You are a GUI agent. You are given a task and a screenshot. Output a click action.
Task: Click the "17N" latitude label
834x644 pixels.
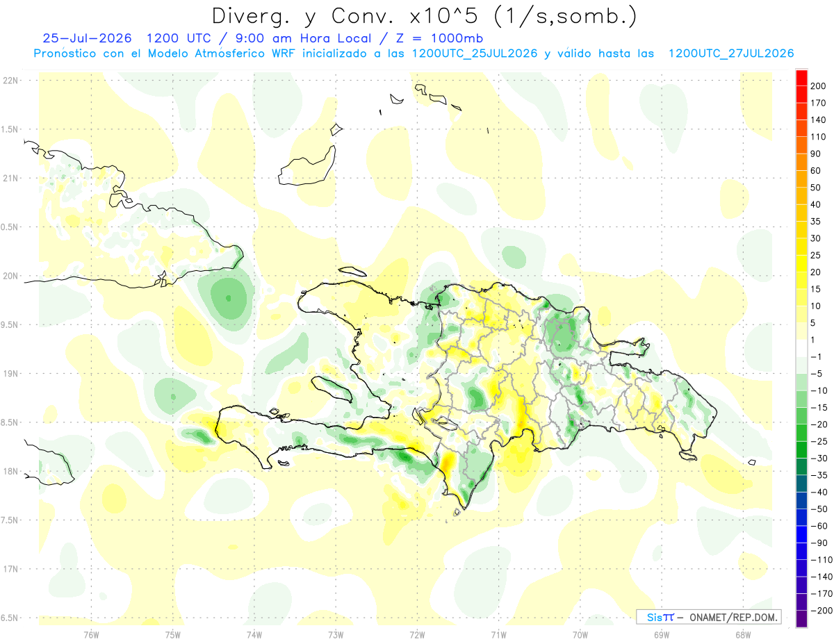pos(10,569)
